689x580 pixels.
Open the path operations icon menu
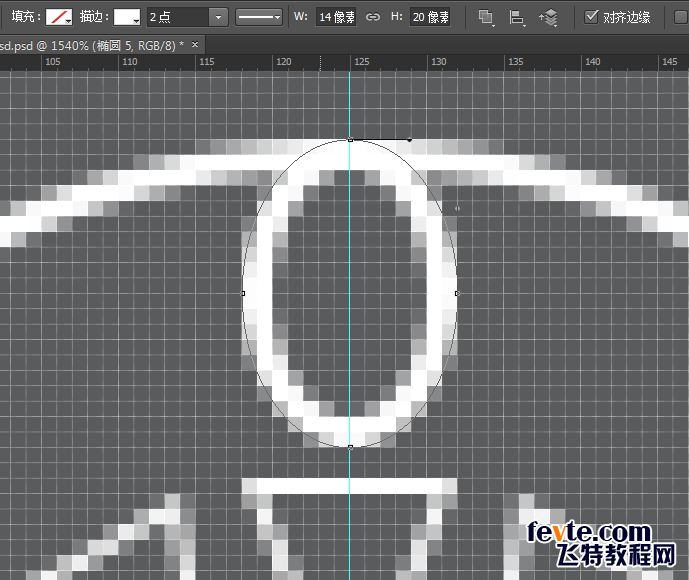[486, 17]
